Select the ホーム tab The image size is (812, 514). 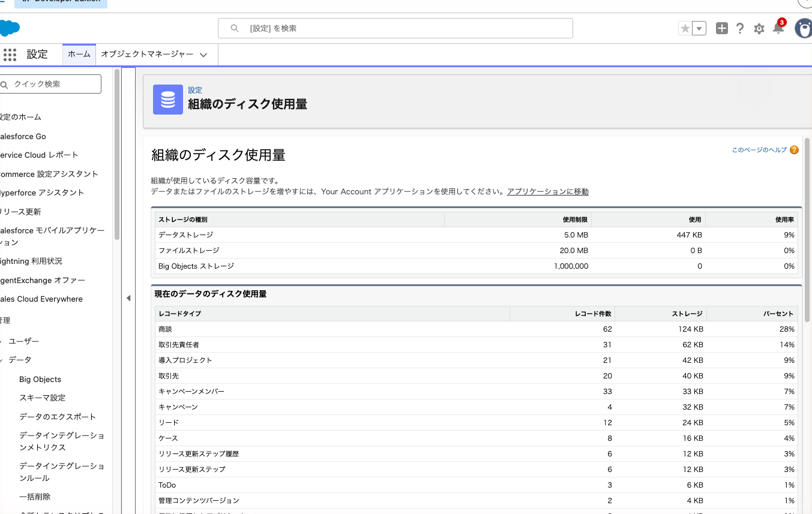click(x=79, y=55)
